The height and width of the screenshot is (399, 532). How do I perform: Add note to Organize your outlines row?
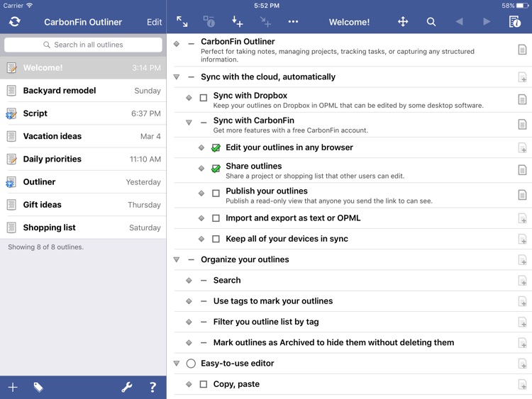point(522,260)
